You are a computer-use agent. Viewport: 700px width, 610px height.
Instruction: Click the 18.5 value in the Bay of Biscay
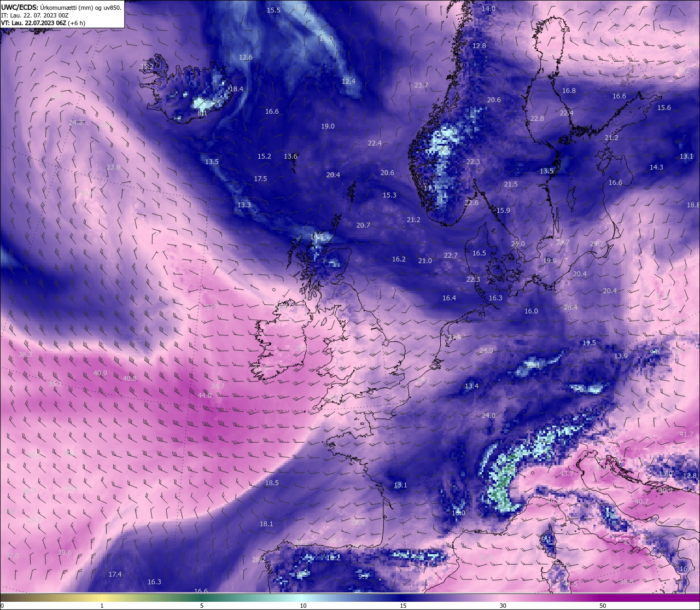tap(272, 483)
